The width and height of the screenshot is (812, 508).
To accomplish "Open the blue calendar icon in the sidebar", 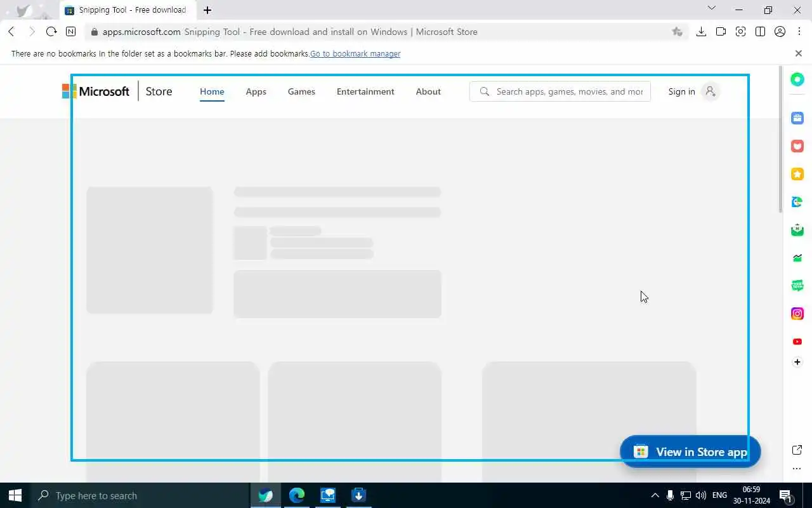I will tap(797, 118).
